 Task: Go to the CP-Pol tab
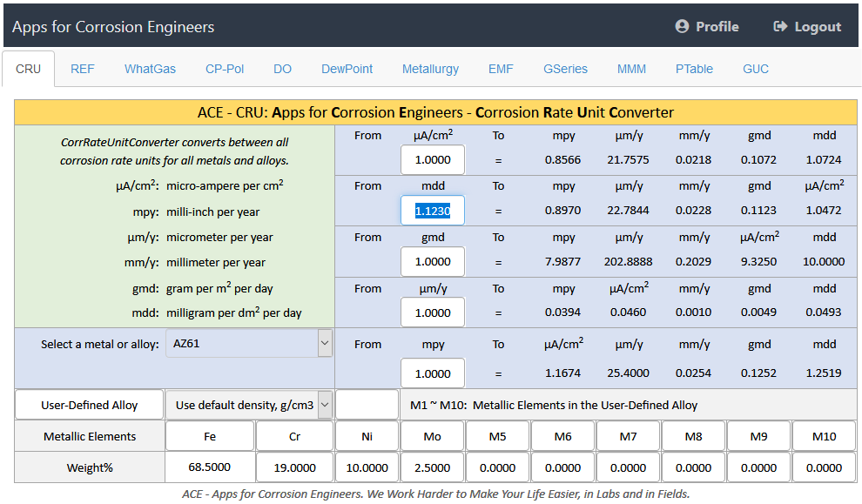pyautogui.click(x=225, y=69)
